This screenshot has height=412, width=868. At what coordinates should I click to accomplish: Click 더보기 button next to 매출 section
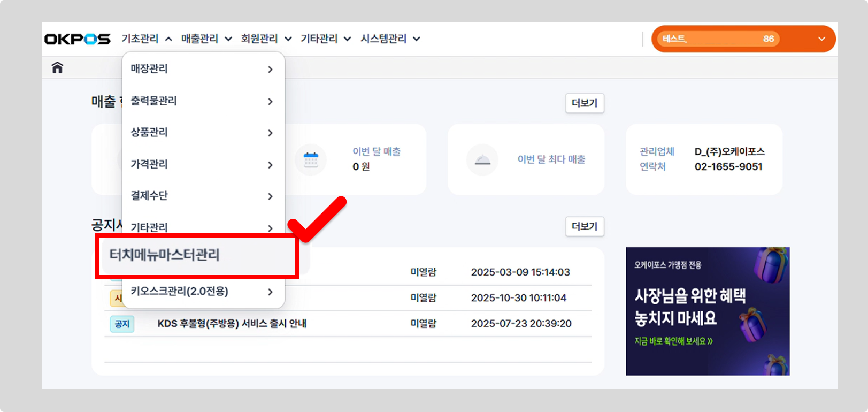coord(584,103)
